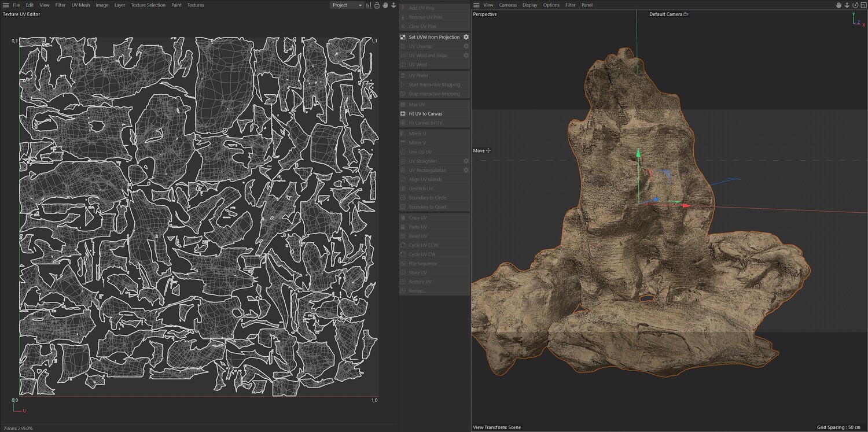The height and width of the screenshot is (432, 868).
Task: Open the UV editor hamburger menu
Action: [6, 5]
